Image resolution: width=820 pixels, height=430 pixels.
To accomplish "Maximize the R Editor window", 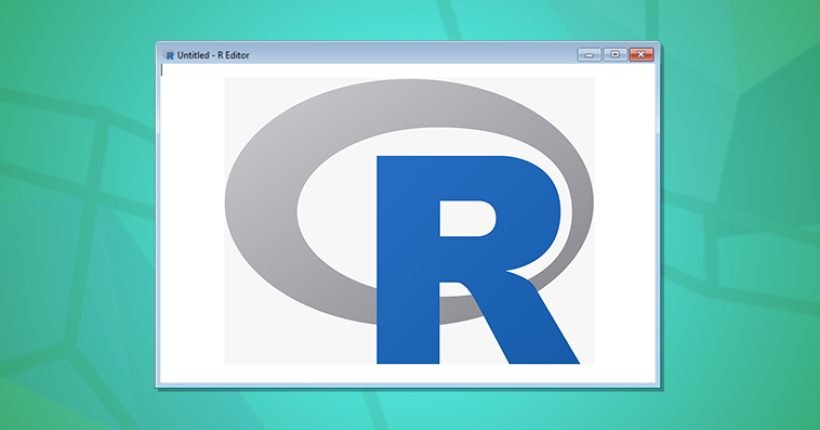I will point(616,54).
